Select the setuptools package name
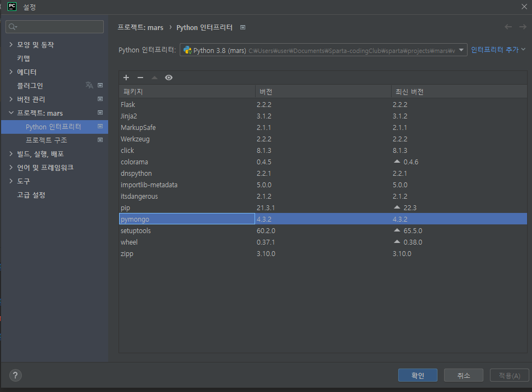Screen dimensions: 532x392 [135, 230]
